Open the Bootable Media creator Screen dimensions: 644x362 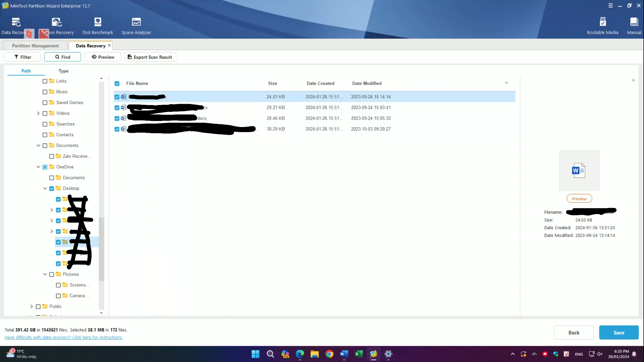pos(602,25)
